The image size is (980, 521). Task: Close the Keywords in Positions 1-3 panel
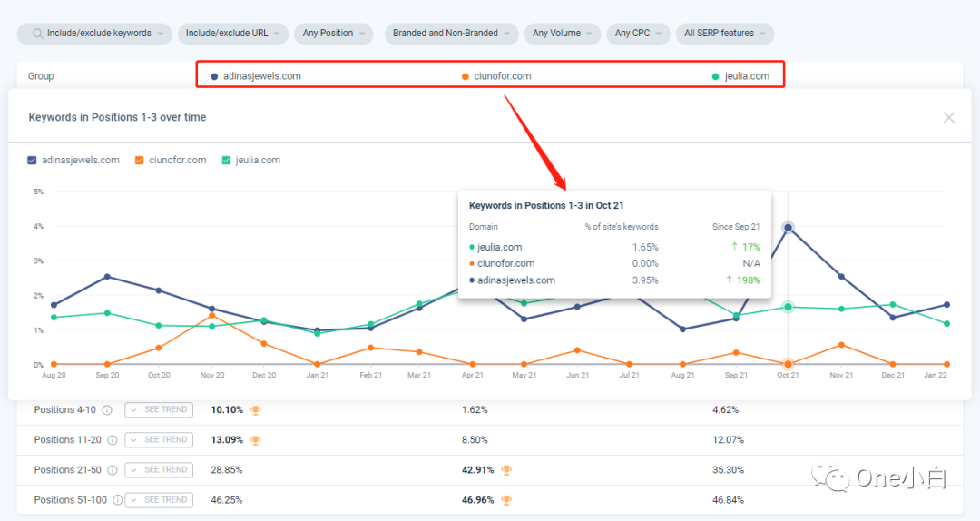click(949, 118)
